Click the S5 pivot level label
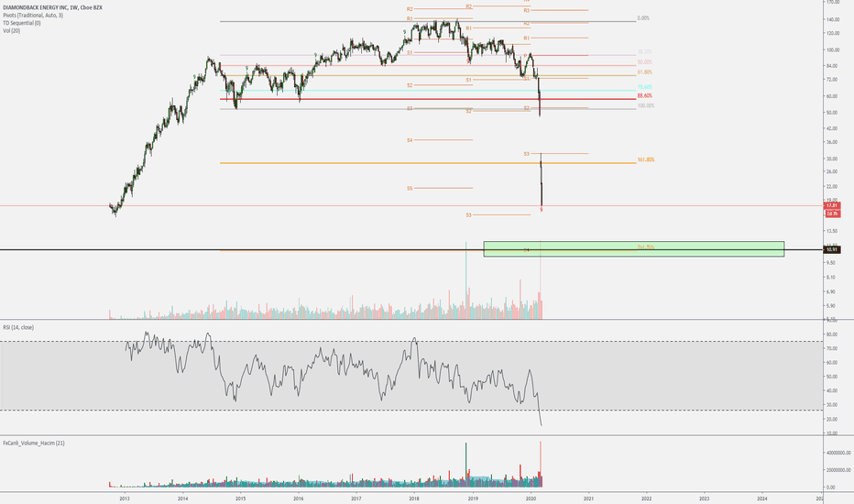Viewport: 854px width, 504px height. tap(410, 189)
